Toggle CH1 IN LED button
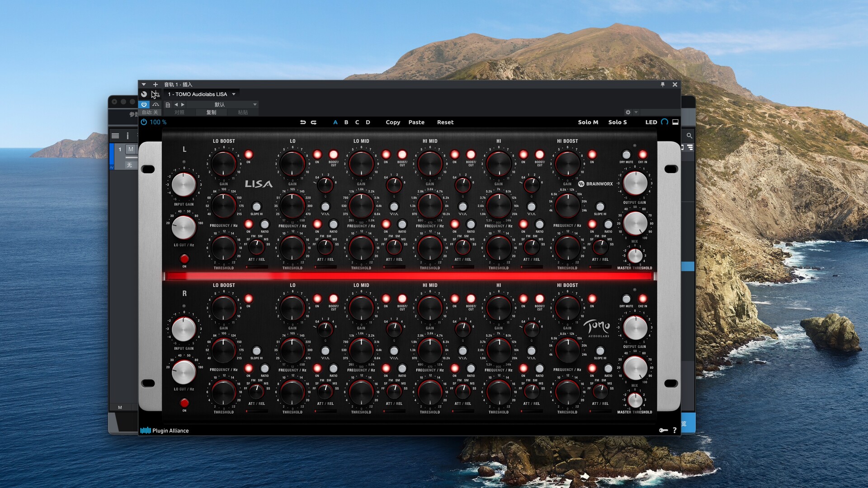The image size is (868, 488). click(642, 155)
